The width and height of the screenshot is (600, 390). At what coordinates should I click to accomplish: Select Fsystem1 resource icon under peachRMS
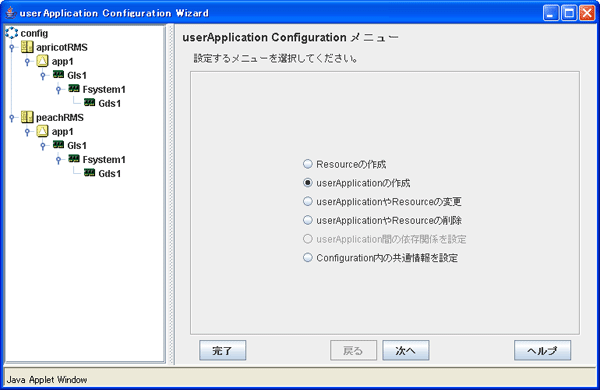(74, 158)
